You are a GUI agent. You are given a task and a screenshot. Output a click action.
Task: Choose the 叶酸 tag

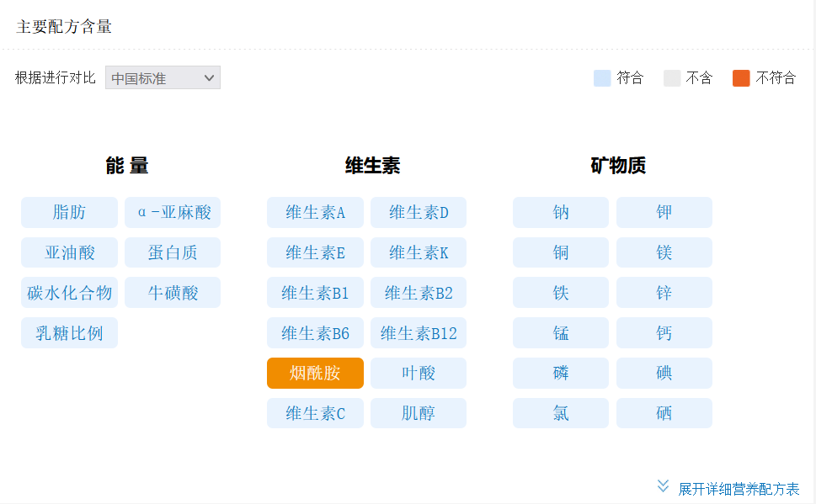coord(419,374)
